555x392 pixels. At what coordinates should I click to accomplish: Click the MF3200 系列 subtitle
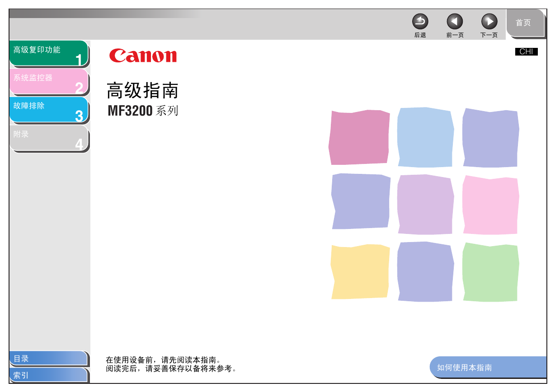click(143, 111)
